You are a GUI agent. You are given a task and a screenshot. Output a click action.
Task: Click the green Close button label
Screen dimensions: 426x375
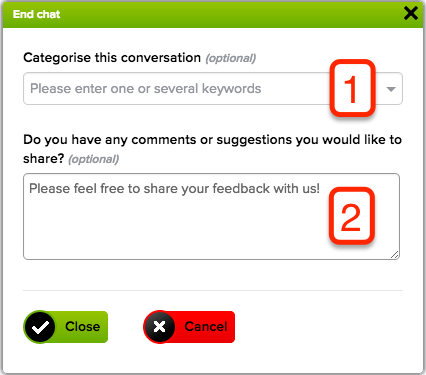pos(82,327)
